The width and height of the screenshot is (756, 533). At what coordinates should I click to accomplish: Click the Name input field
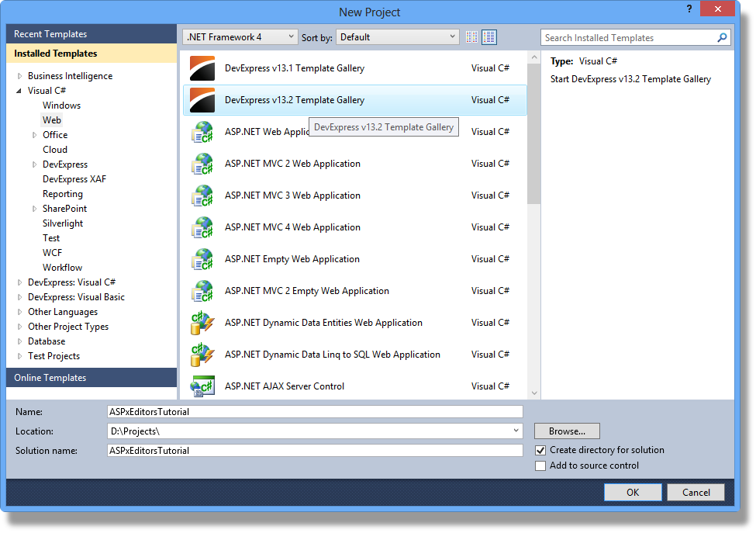315,412
